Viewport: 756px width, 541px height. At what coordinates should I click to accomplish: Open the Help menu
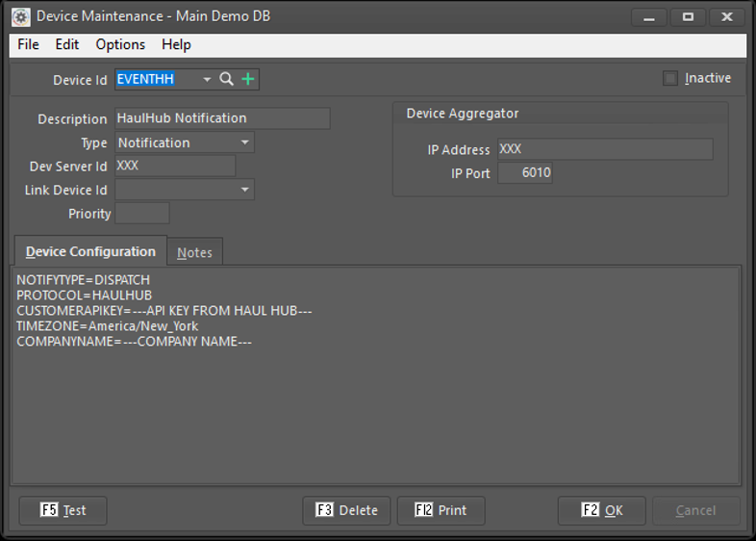point(176,45)
